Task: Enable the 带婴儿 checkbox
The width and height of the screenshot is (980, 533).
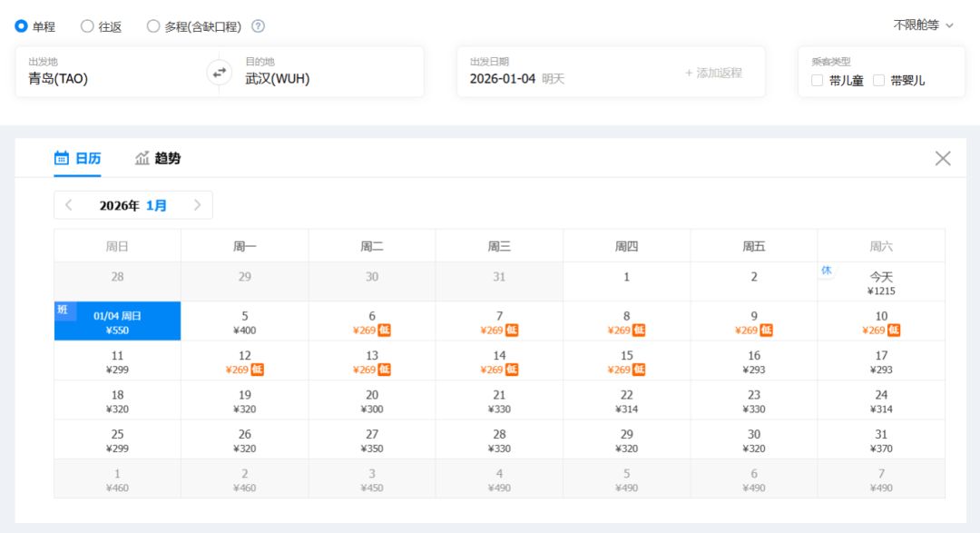Action: coord(878,80)
